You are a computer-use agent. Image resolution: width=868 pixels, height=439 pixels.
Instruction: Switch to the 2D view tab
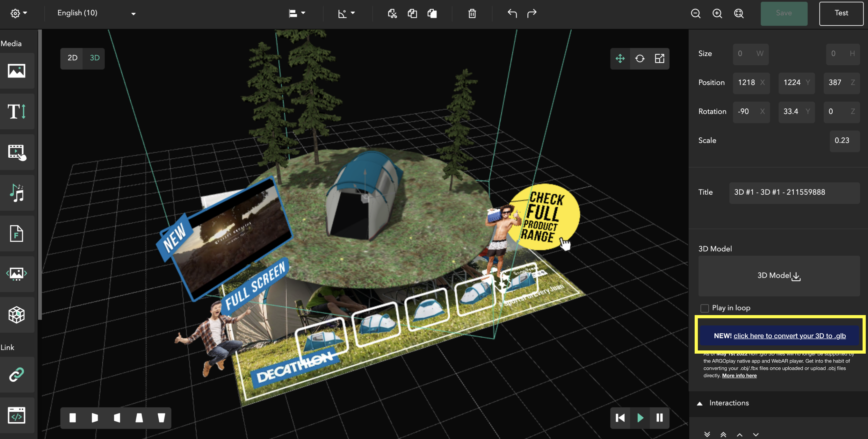click(x=72, y=58)
